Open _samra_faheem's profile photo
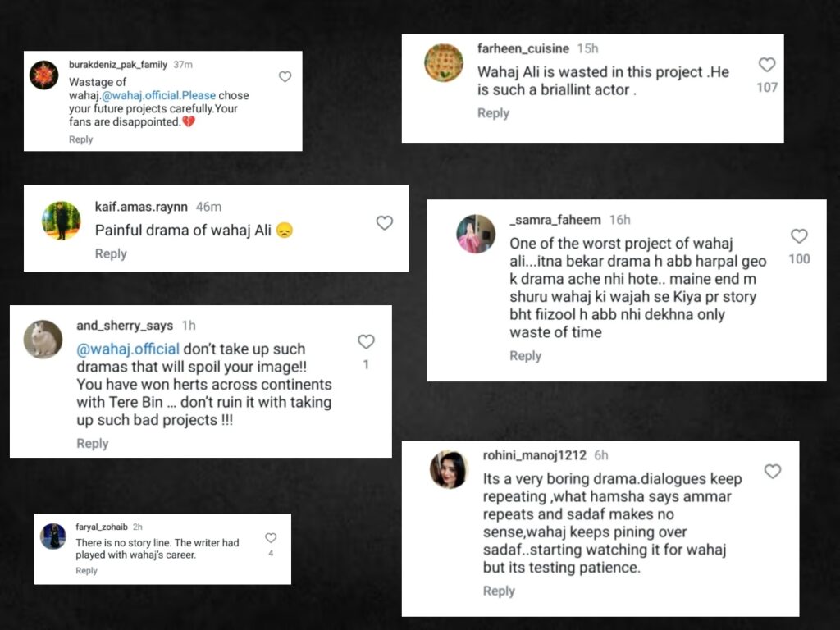The height and width of the screenshot is (630, 840). pos(476,234)
